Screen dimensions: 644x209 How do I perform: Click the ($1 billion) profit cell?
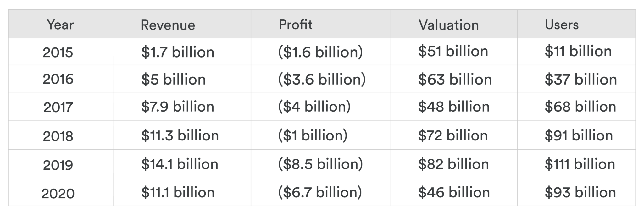313,135
